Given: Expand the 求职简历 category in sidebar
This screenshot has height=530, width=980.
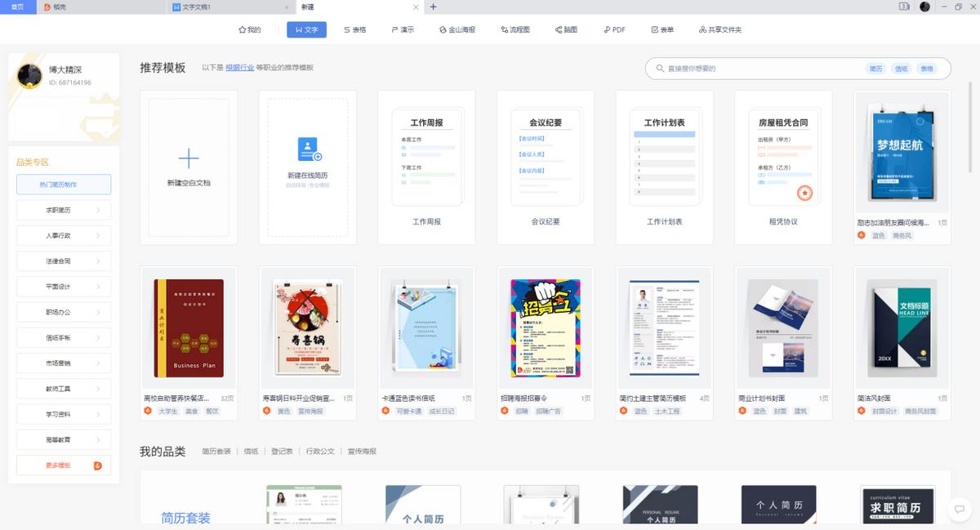Looking at the screenshot, I should 63,210.
